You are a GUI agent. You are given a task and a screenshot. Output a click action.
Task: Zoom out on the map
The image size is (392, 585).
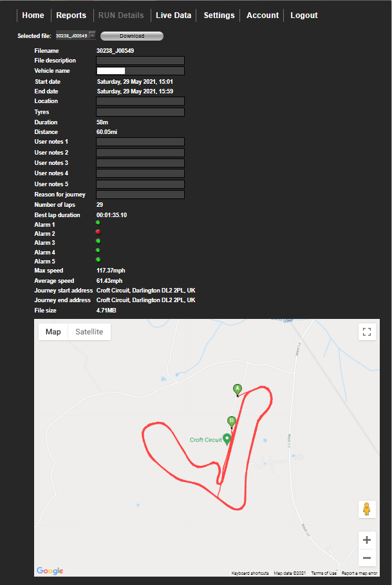[366, 558]
